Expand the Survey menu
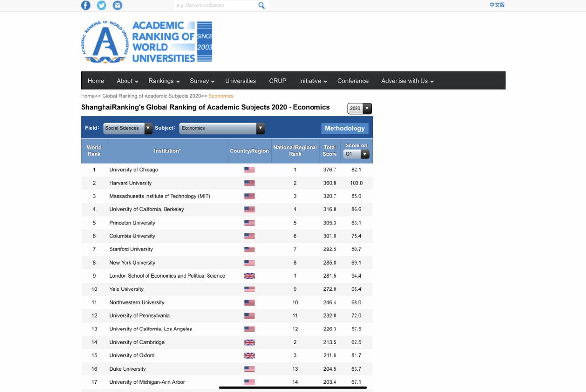The image size is (586, 392). 202,81
